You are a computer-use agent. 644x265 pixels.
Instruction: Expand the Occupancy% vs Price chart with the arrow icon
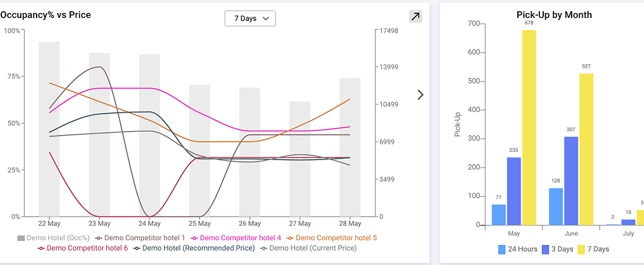[416, 17]
